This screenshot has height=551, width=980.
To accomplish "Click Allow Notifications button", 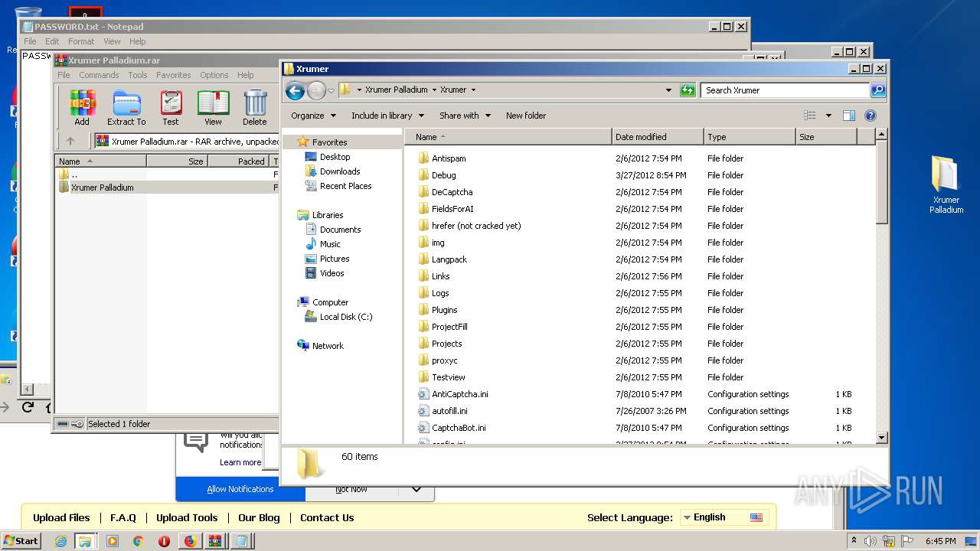I will coord(240,489).
